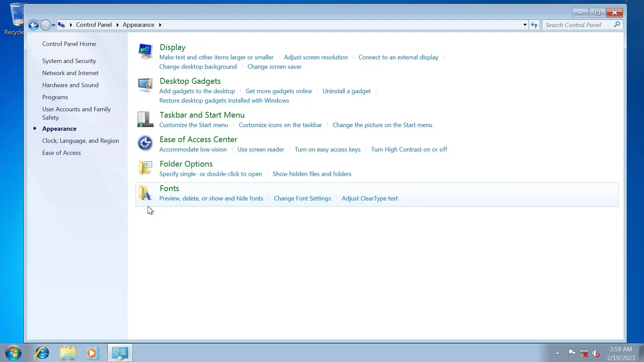Refresh the Control Panel view
Screen dimensions: 644x362
pos(534,25)
